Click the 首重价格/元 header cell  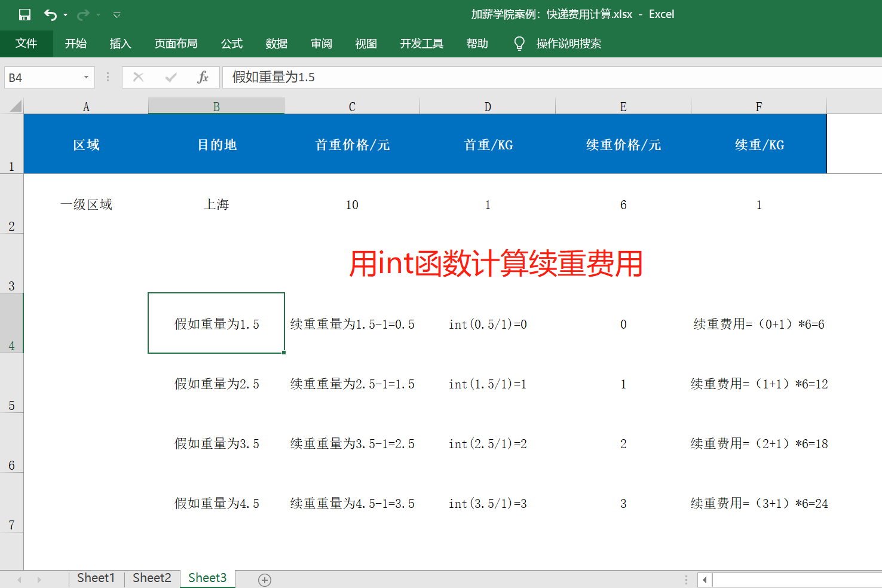[352, 144]
